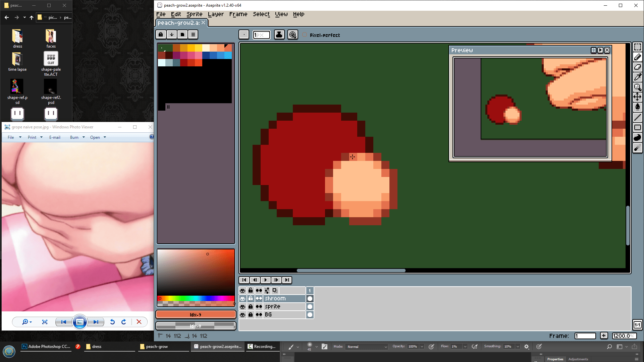Pick the light blue palette swatch
Viewport: 644px width, 362px height.
[228, 55]
